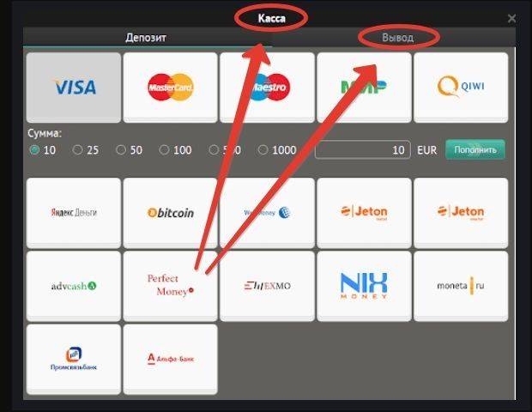The width and height of the screenshot is (532, 412).
Task: Select the NIX Money payment option
Action: pos(364,286)
